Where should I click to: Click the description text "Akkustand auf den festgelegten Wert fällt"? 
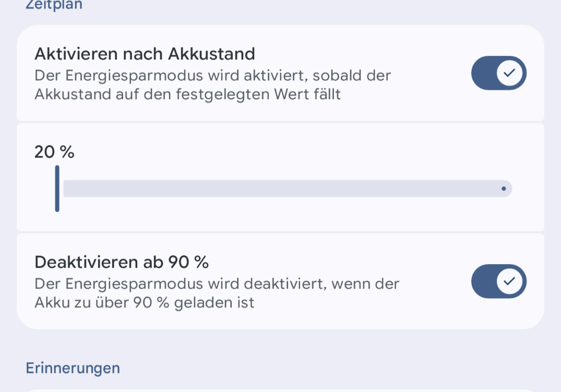[188, 94]
